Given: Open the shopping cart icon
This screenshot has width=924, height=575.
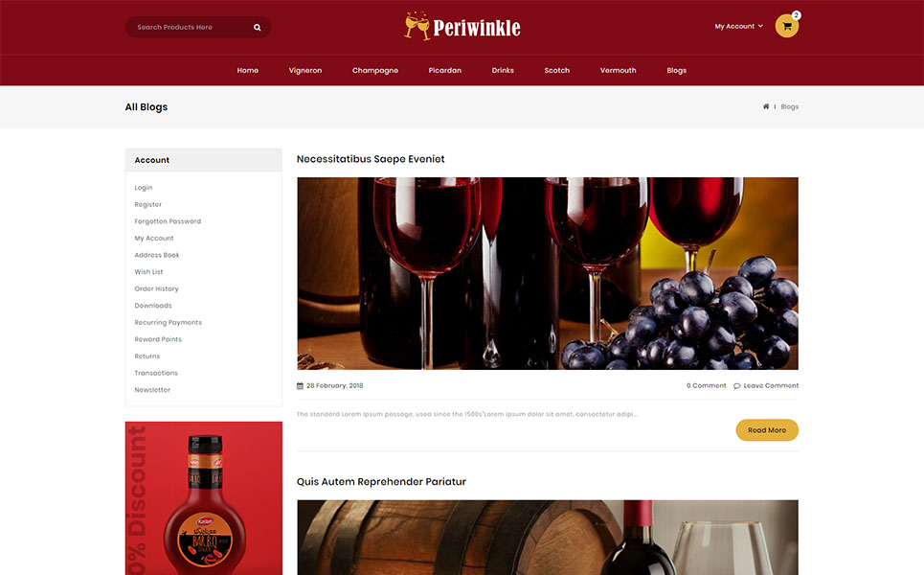Looking at the screenshot, I should [787, 26].
